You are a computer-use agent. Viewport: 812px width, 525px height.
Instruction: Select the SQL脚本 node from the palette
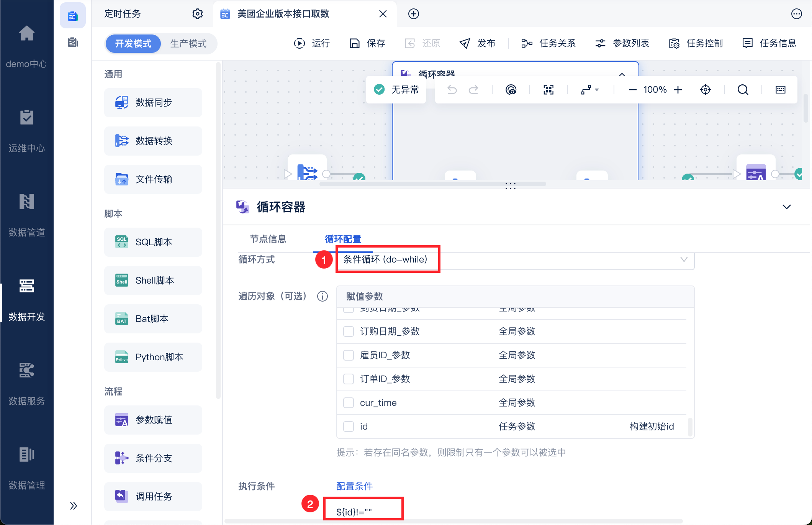153,242
